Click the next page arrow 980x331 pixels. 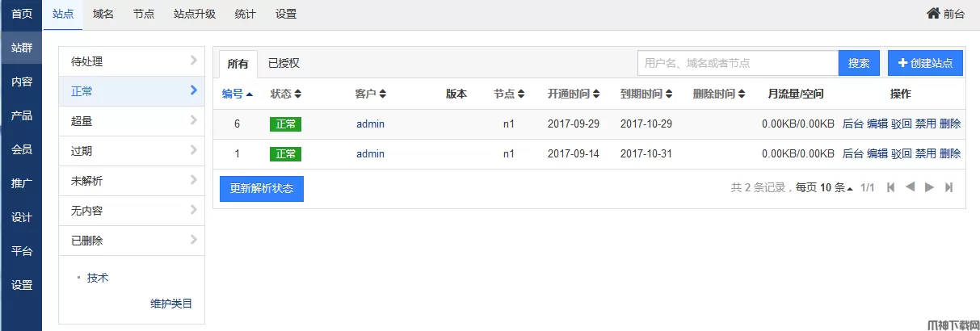929,187
